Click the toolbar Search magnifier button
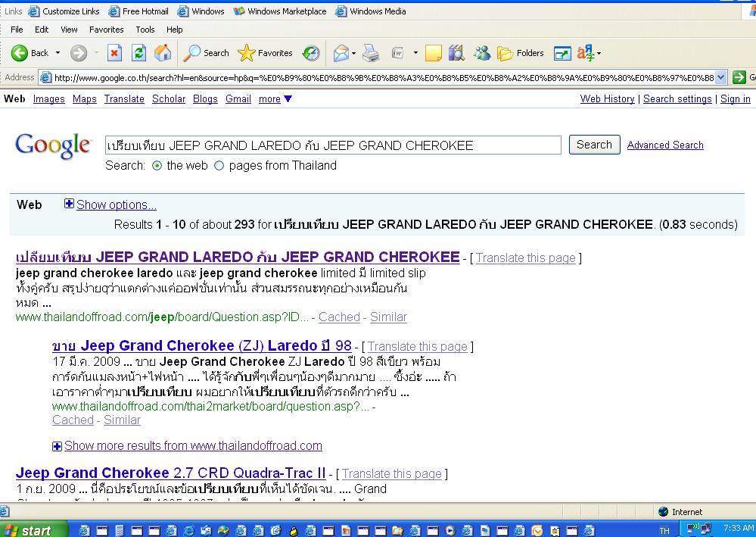756x537 pixels. (207, 53)
